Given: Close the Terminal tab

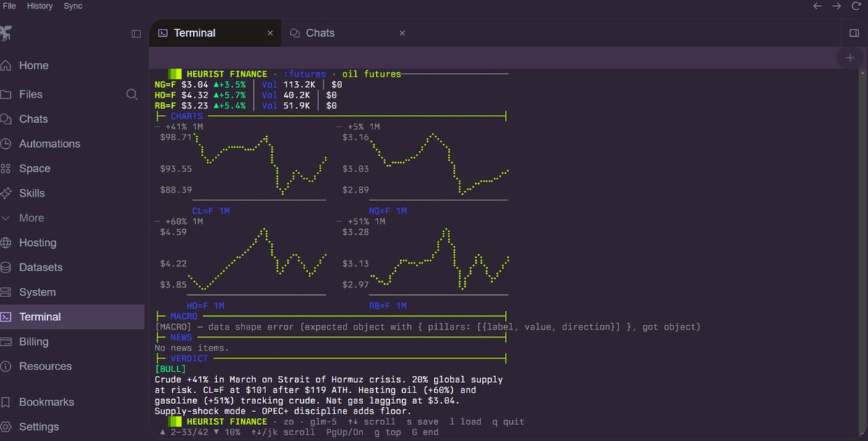Looking at the screenshot, I should click(270, 33).
